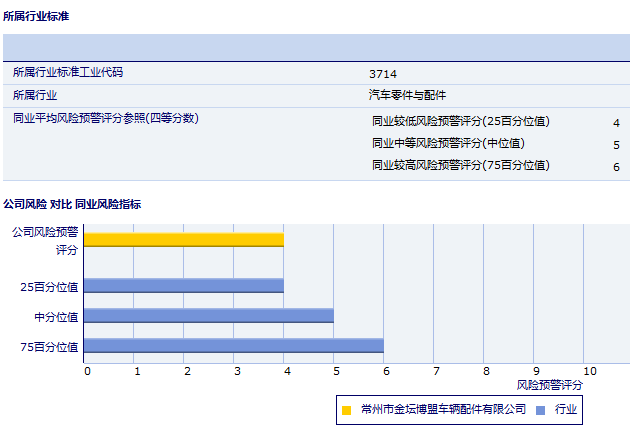This screenshot has height=431, width=630.
Task: Click the 10 tick on the x-axis
Action: pyautogui.click(x=589, y=371)
